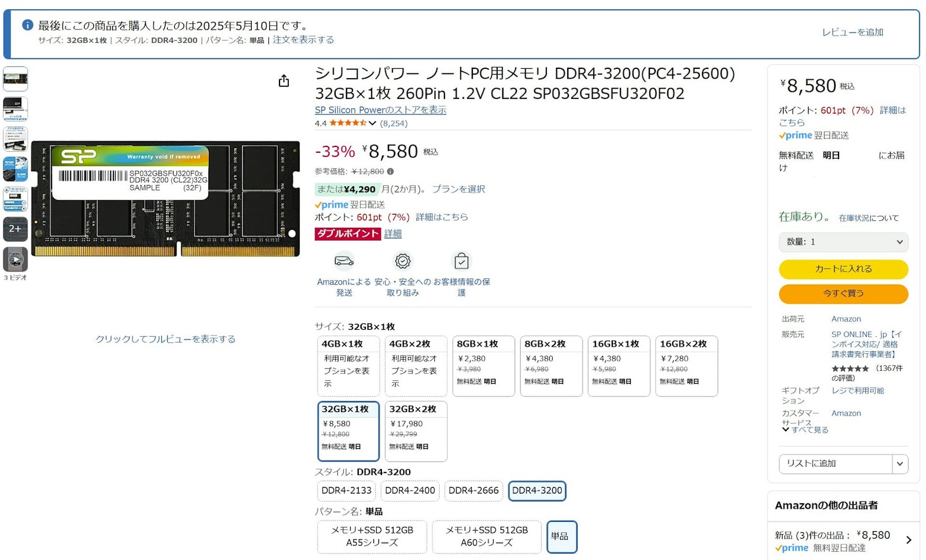Open the third product thumbnail
Screen dimensions: 926x560
point(16,139)
